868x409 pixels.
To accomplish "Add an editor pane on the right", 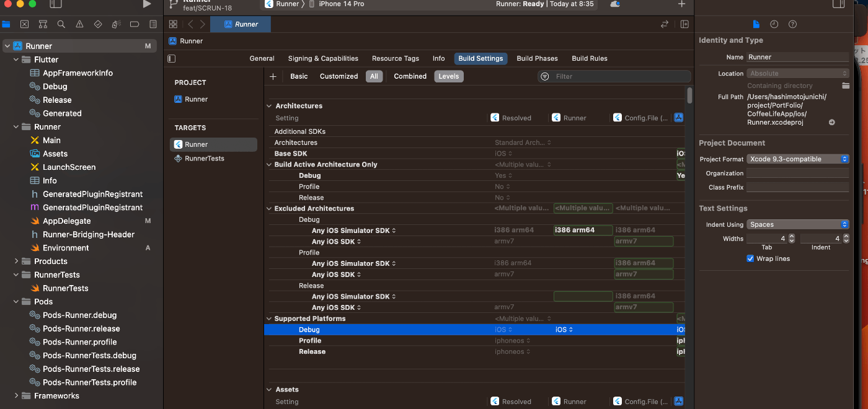I will click(x=684, y=24).
